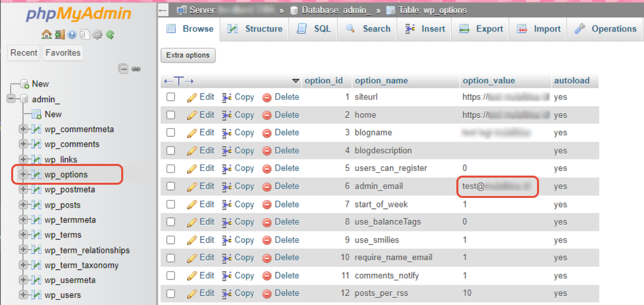
Task: Open the wp_term_taxonomy table link
Action: [x=82, y=265]
